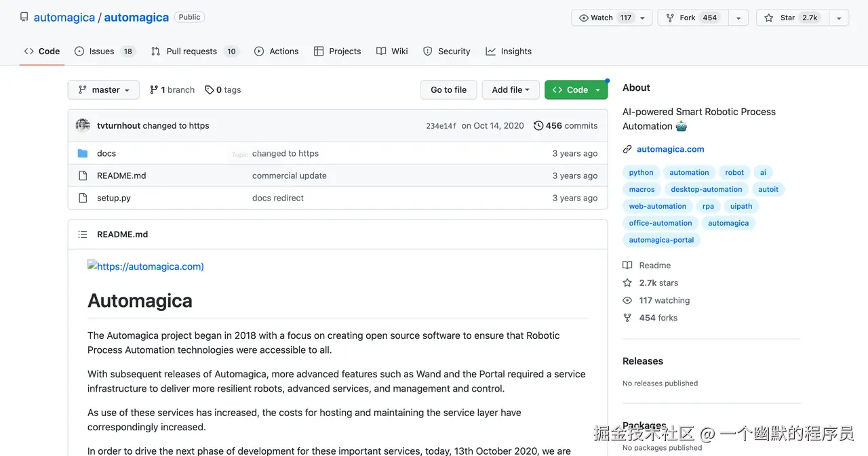The image size is (868, 456).
Task: Expand the Watch notifications dropdown arrow
Action: click(644, 18)
